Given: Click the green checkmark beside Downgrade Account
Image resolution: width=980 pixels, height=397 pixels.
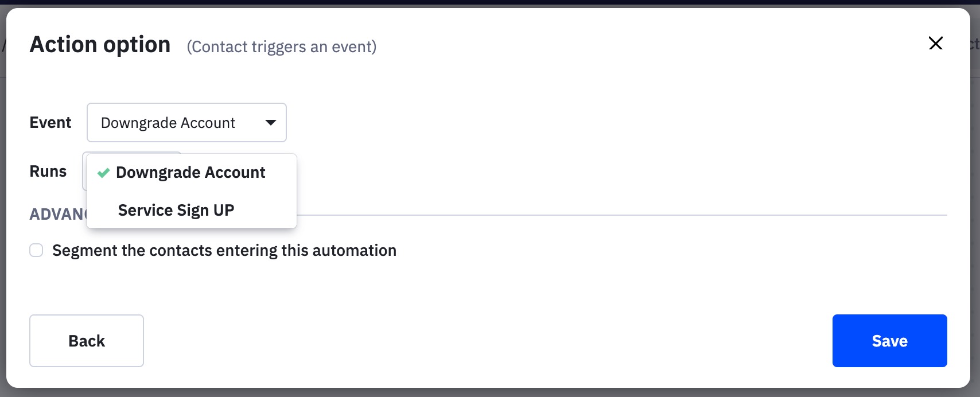Looking at the screenshot, I should (x=103, y=172).
